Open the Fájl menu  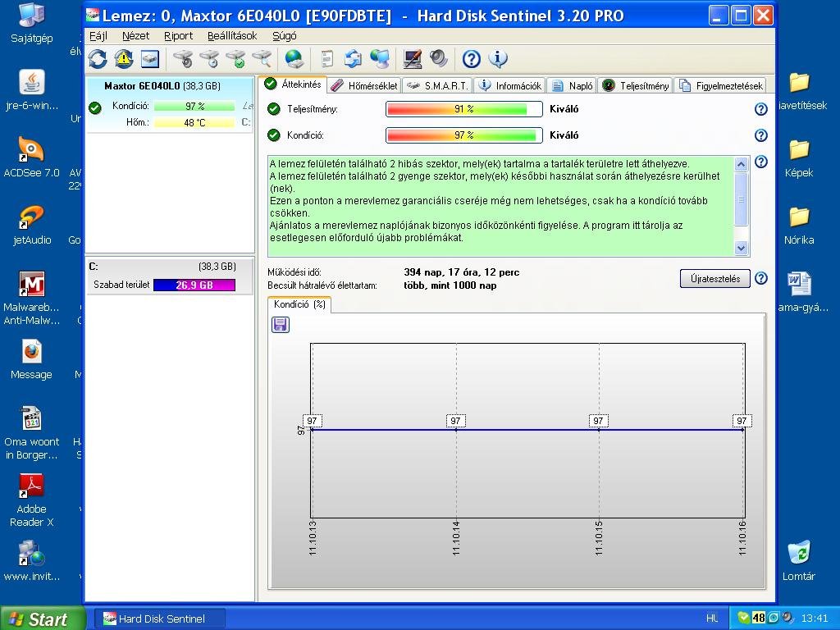98,36
